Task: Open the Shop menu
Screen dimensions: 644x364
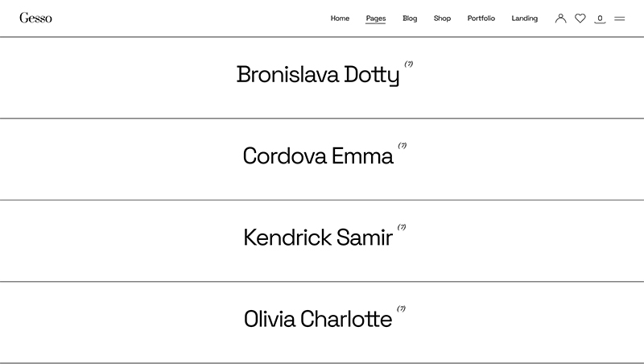Action: [442, 19]
